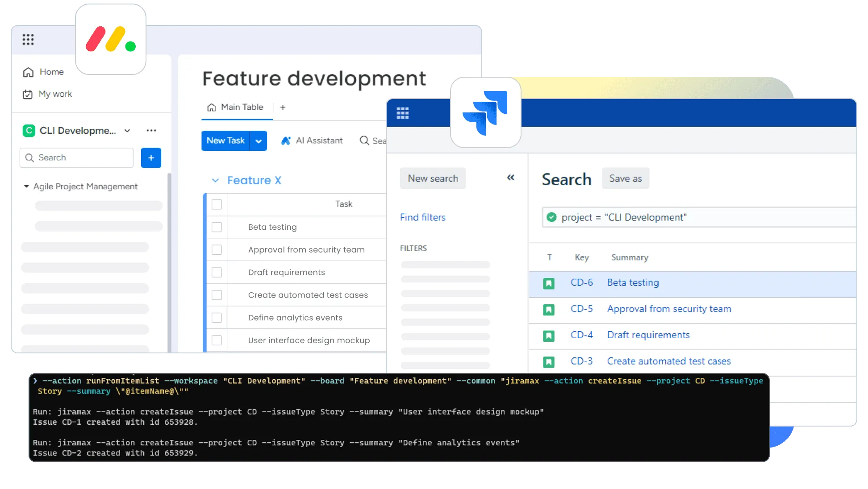Tick the Draft requirements row checkbox
This screenshot has height=489, width=868.
click(217, 272)
